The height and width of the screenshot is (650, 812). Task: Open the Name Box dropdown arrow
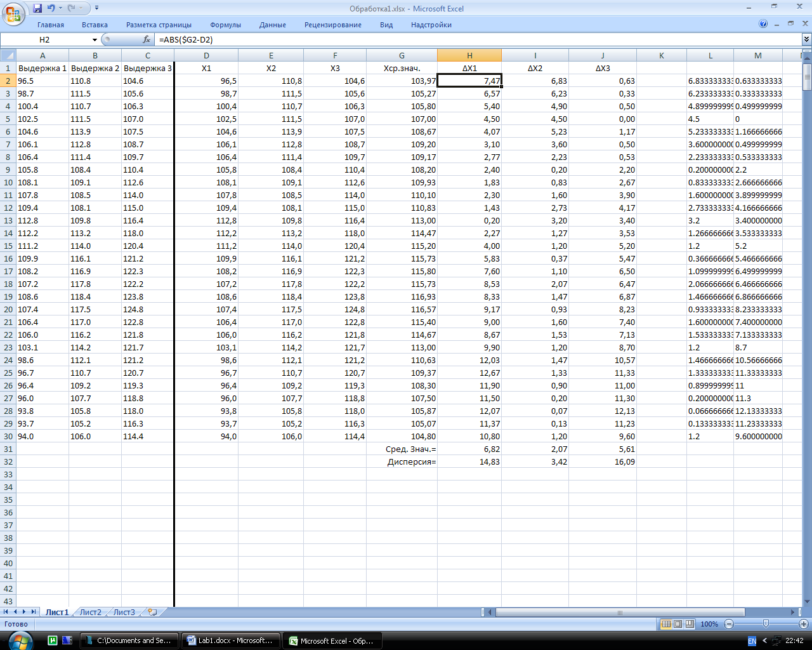95,39
